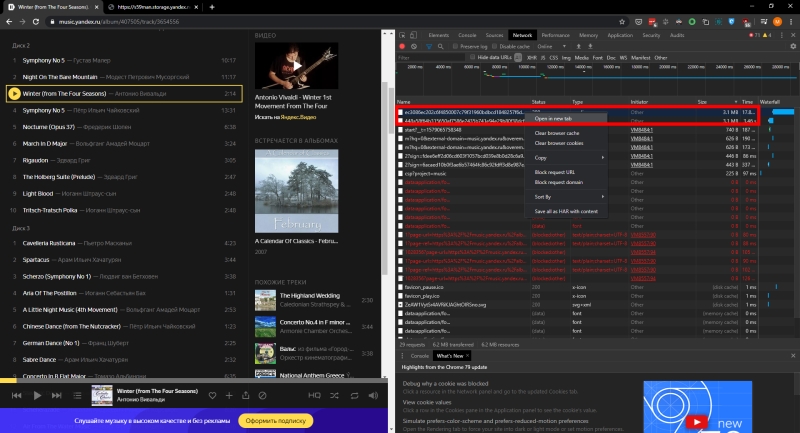Click the yellow subscription button
The image size is (800, 433).
pos(276,421)
